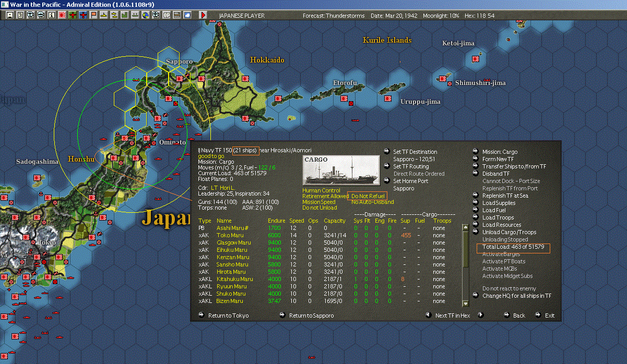
Task: Click the orange flag toolbar icon
Action: coord(93,15)
